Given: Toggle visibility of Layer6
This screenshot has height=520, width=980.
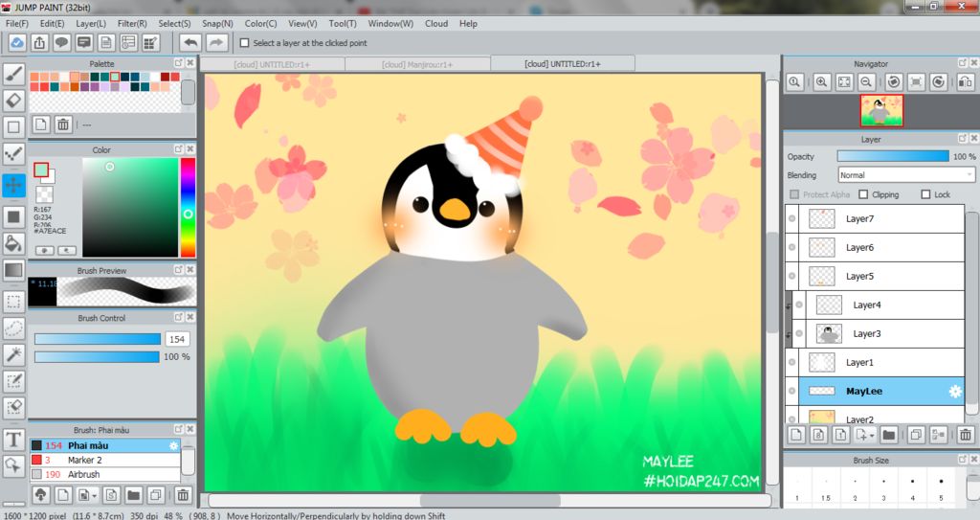Looking at the screenshot, I should pos(791,248).
